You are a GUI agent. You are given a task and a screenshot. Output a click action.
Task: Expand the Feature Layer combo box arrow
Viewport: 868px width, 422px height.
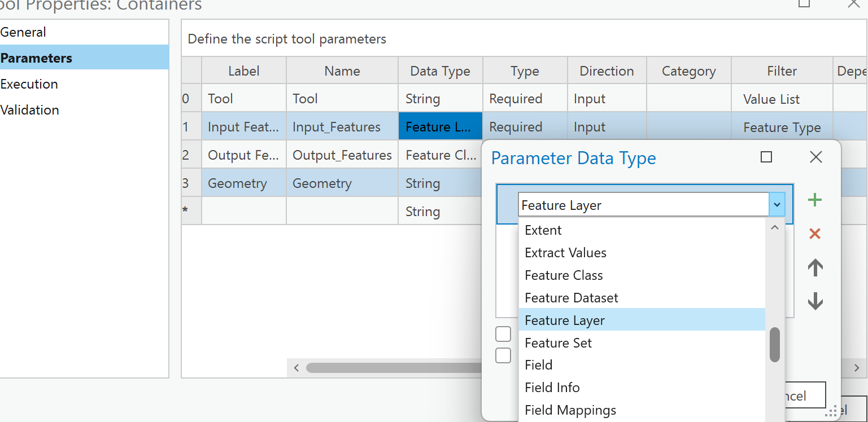coord(777,205)
